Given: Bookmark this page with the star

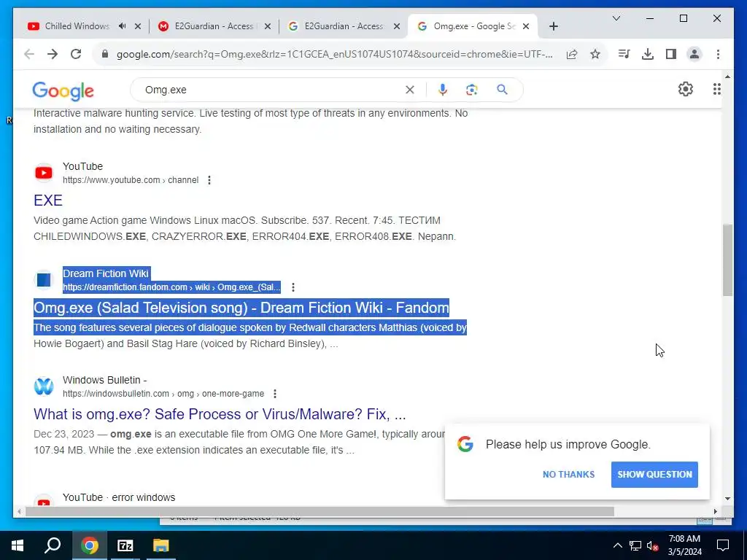Looking at the screenshot, I should [595, 54].
